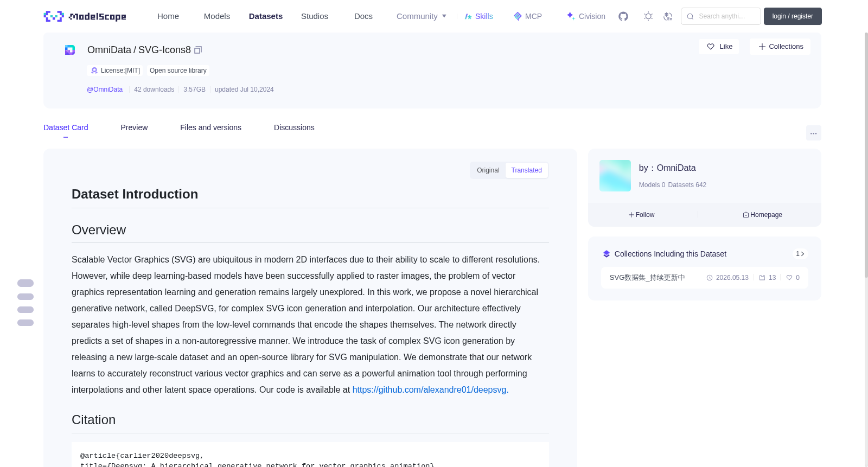Image resolution: width=868 pixels, height=467 pixels.
Task: Copy the dataset name with the copy icon
Action: pos(198,50)
